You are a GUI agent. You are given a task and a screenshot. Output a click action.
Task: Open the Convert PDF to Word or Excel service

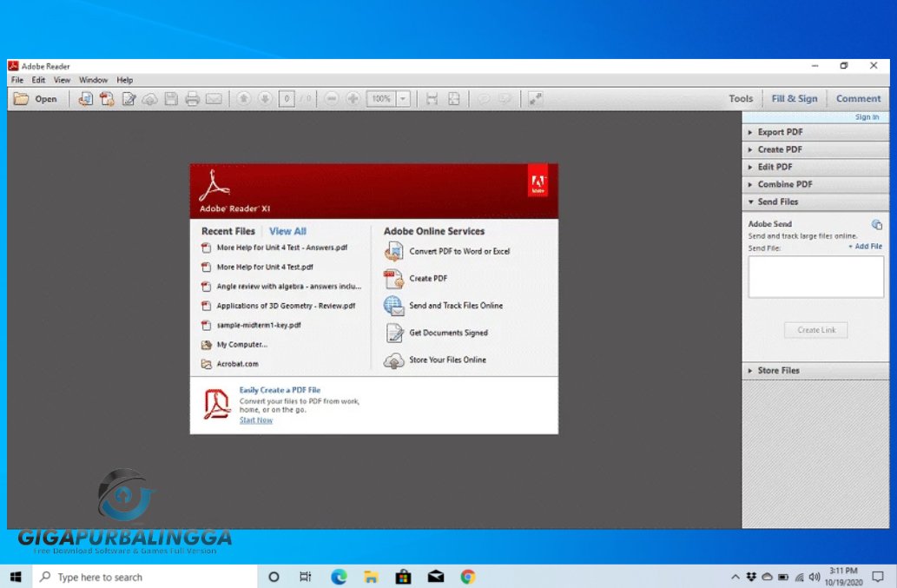pyautogui.click(x=395, y=251)
